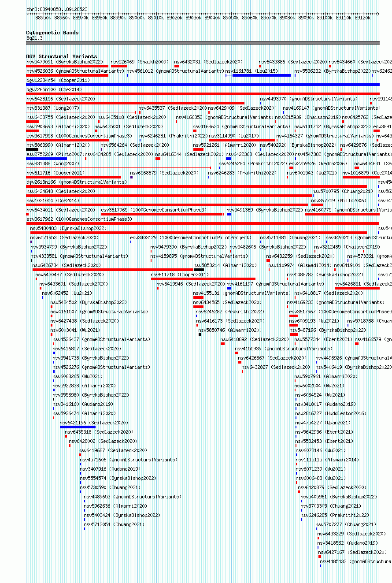The width and height of the screenshot is (392, 583).
Task: Open variant nsv526069 (Shaikh2009)
Action: 139,62
